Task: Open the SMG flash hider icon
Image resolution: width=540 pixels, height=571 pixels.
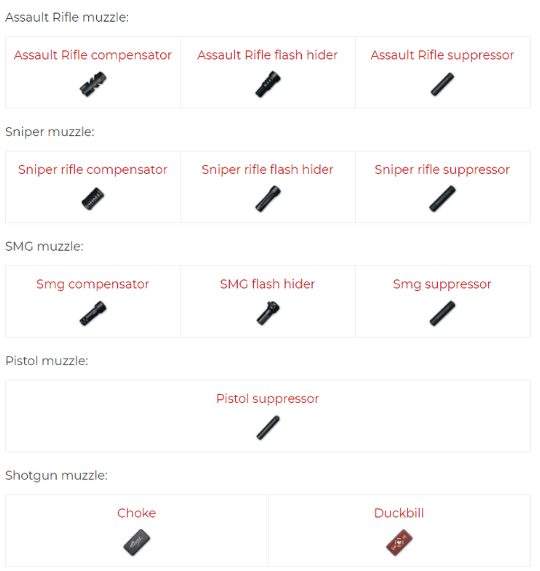Action: pyautogui.click(x=268, y=313)
